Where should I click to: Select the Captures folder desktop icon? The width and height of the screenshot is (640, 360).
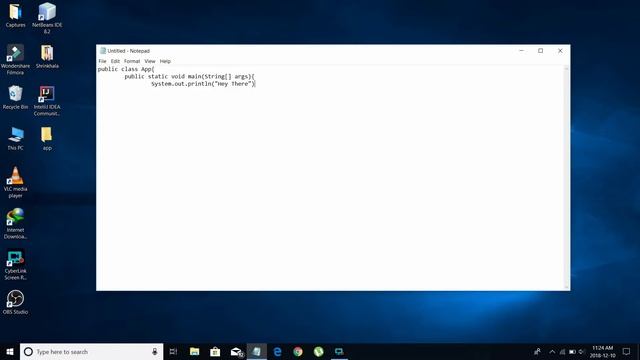(x=15, y=16)
